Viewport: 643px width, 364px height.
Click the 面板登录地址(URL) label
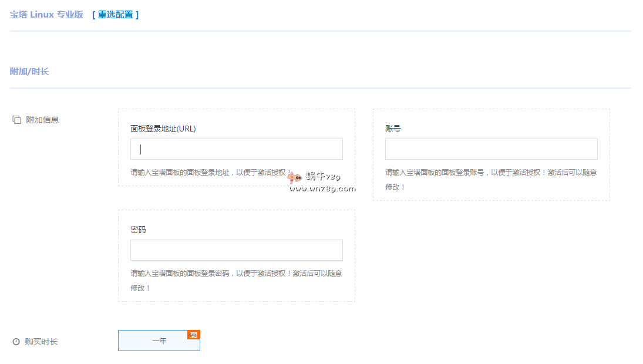163,128
